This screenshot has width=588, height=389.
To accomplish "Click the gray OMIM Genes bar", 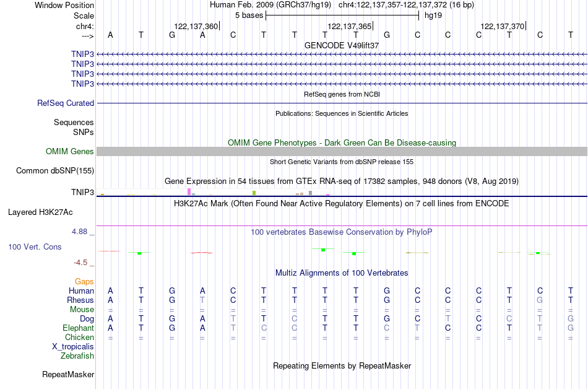I will (342, 152).
